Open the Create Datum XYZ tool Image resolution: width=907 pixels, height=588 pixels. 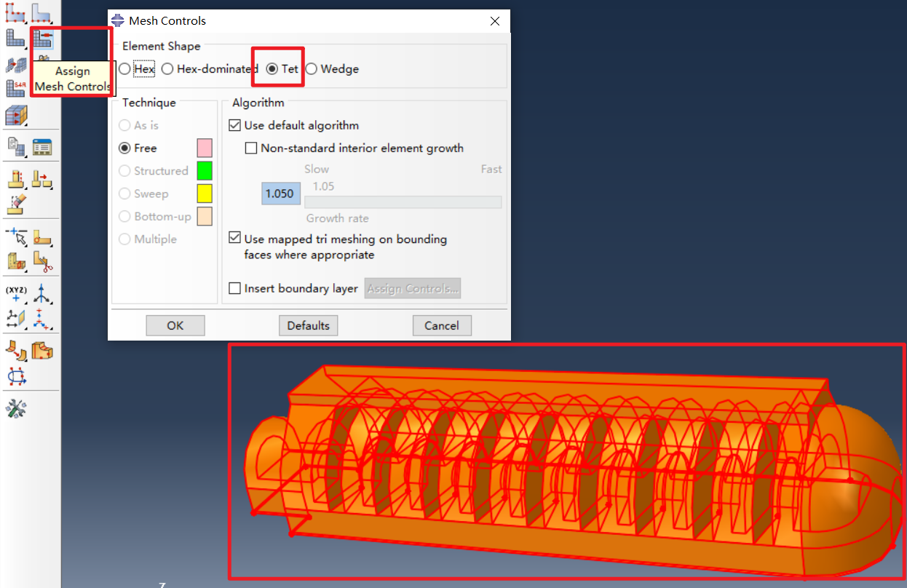click(15, 293)
